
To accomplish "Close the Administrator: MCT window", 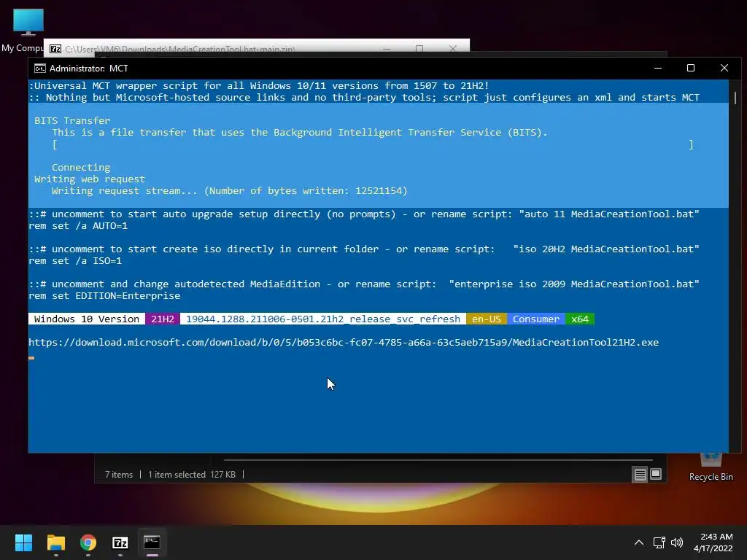I will (724, 68).
